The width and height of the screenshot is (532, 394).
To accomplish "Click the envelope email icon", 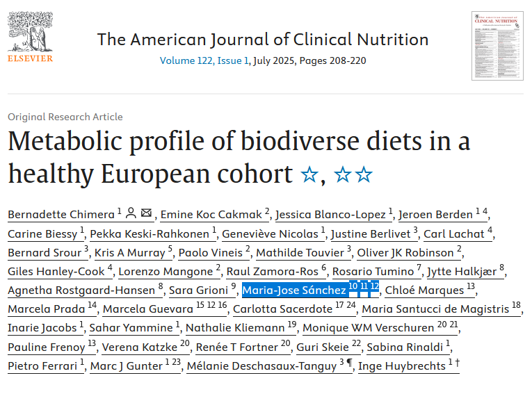I will coord(146,213).
